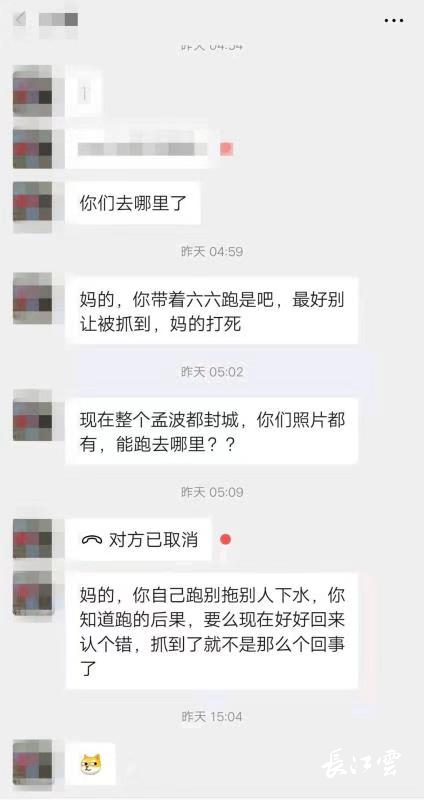Open avatar beside 你们去哪里了 message

(x=33, y=202)
